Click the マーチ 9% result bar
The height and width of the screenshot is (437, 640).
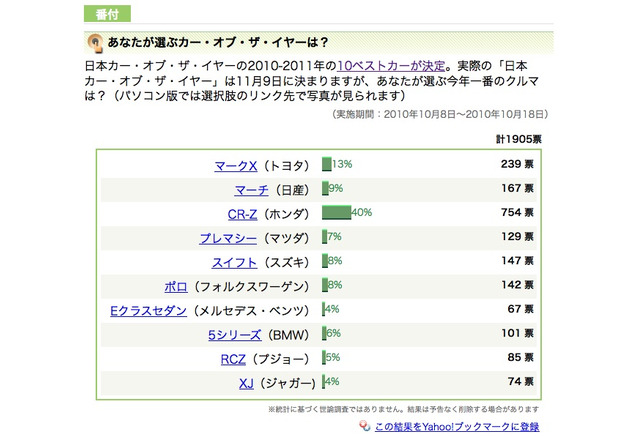pyautogui.click(x=325, y=188)
